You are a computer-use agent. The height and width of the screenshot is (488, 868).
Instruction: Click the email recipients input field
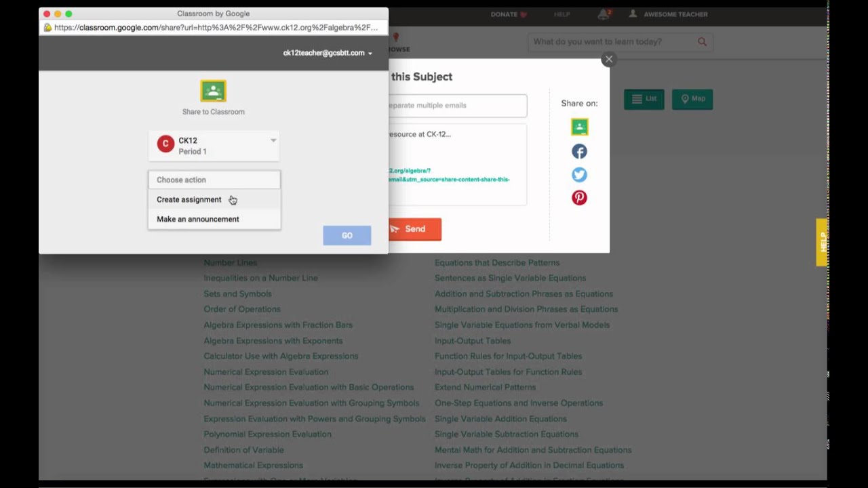[457, 105]
